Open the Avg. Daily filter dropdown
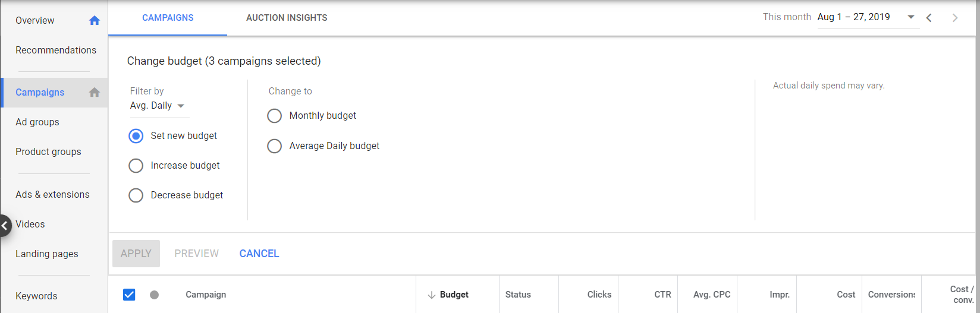This screenshot has height=313, width=980. pyautogui.click(x=158, y=106)
